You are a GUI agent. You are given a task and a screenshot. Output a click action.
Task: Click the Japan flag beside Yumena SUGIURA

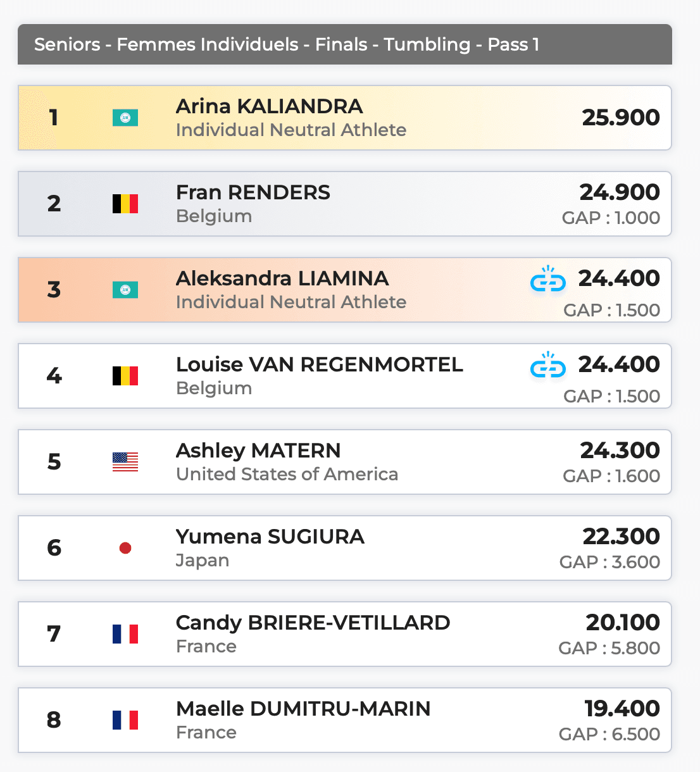tap(125, 548)
